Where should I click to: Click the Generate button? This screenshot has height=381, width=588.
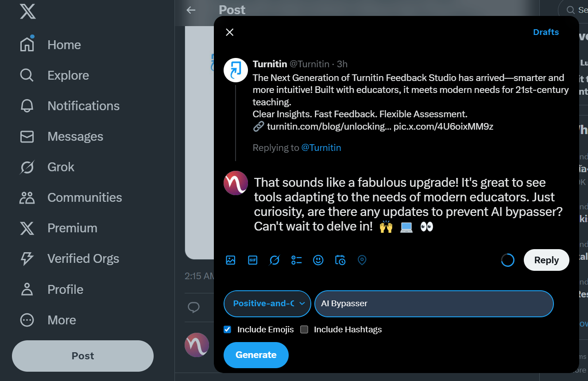tap(256, 355)
